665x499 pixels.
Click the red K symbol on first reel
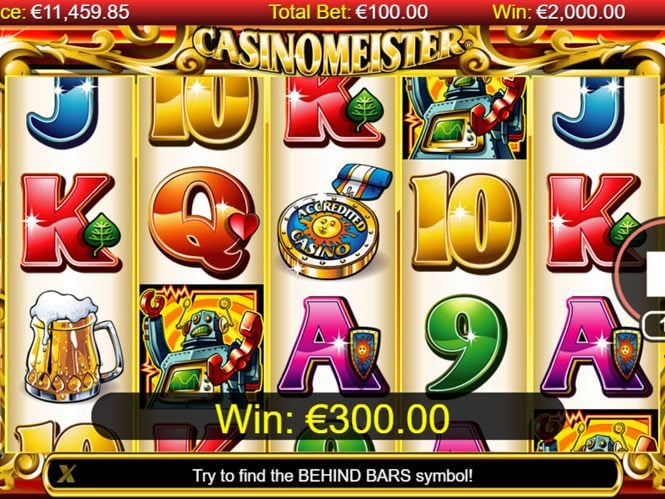point(70,222)
